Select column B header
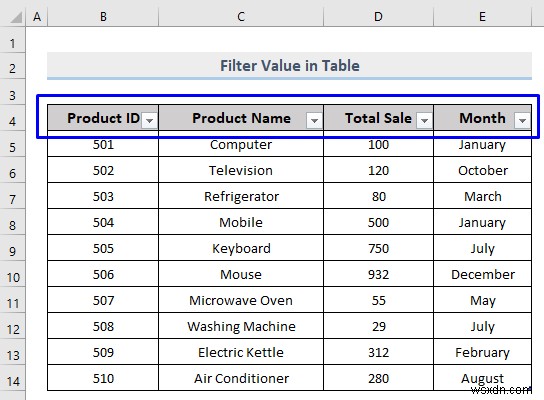Viewport: 544px width, 400px height. point(103,17)
